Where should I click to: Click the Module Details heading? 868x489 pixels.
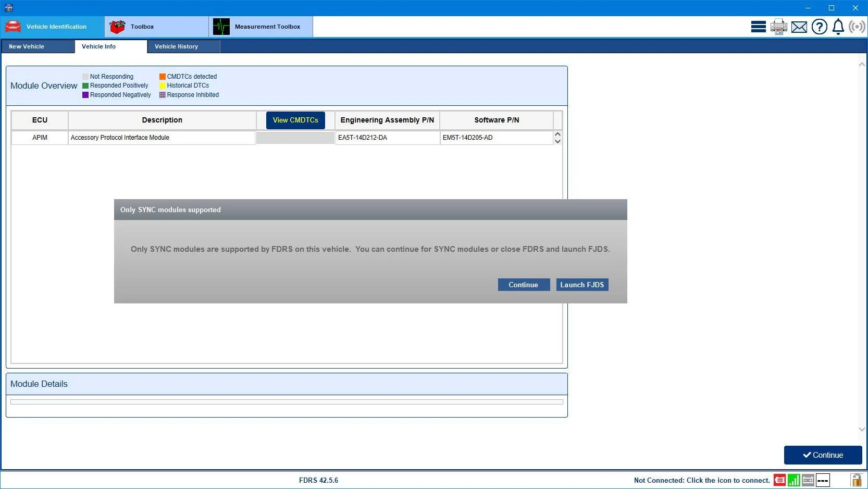[39, 384]
